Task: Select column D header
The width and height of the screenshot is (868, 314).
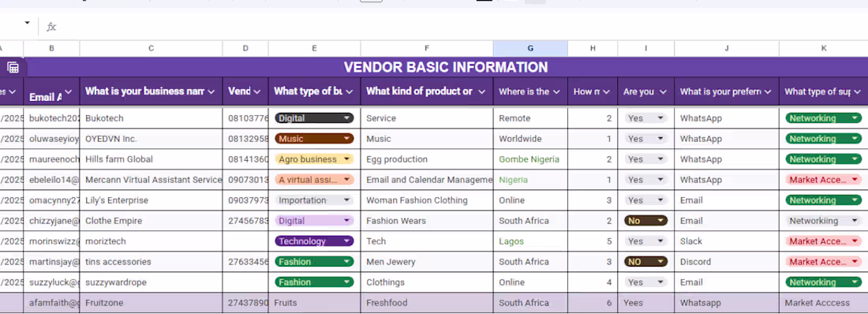Action: pos(245,49)
